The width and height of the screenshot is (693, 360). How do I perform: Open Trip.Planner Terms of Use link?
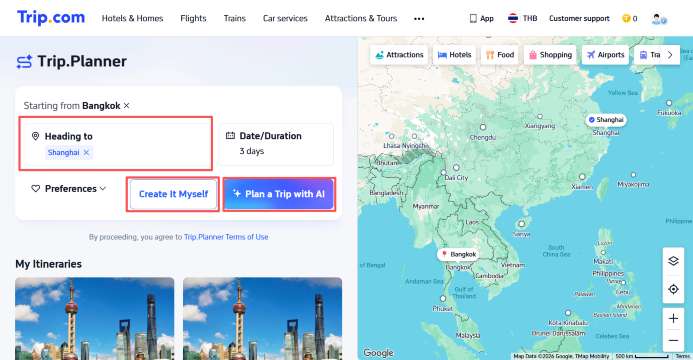226,237
